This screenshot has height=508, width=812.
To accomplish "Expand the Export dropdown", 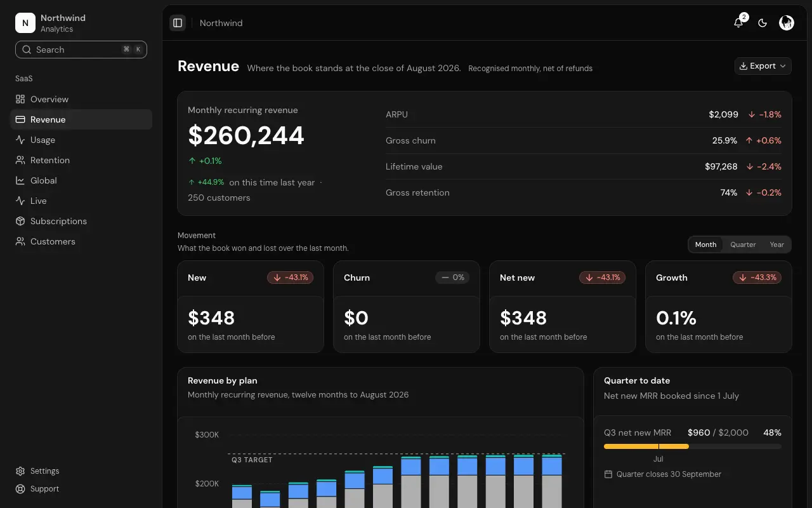I will point(763,66).
